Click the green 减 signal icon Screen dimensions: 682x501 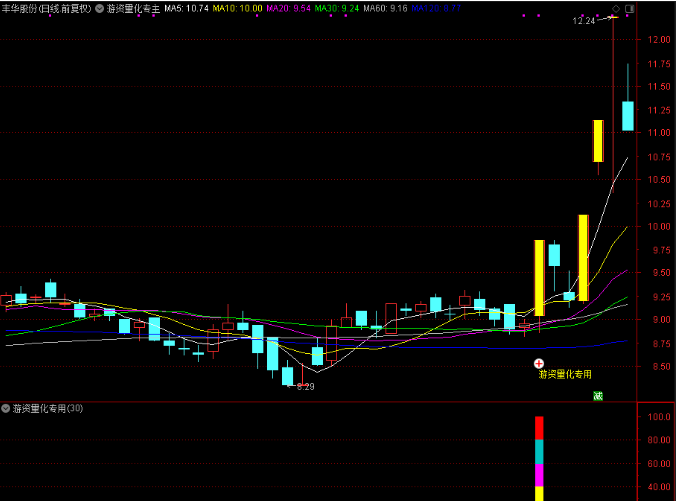click(x=598, y=396)
